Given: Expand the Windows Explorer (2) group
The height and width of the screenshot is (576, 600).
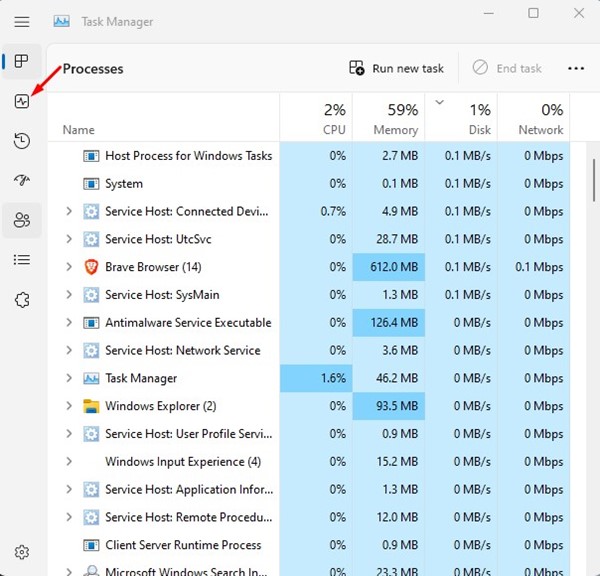Looking at the screenshot, I should coord(69,406).
